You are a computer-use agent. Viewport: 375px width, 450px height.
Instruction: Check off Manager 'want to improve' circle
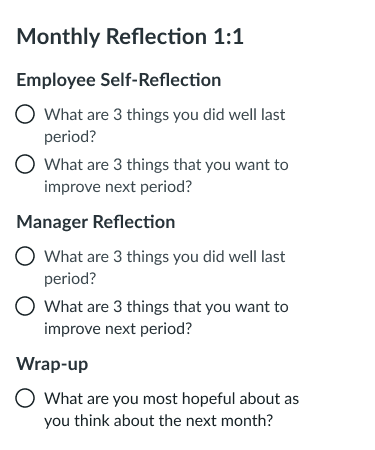[x=25, y=306]
